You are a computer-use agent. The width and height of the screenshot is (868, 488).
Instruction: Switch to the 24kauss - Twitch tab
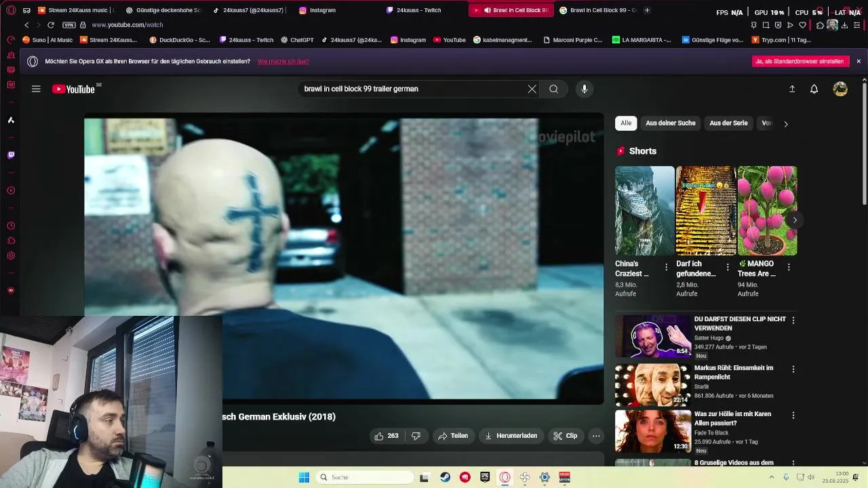[x=418, y=10]
